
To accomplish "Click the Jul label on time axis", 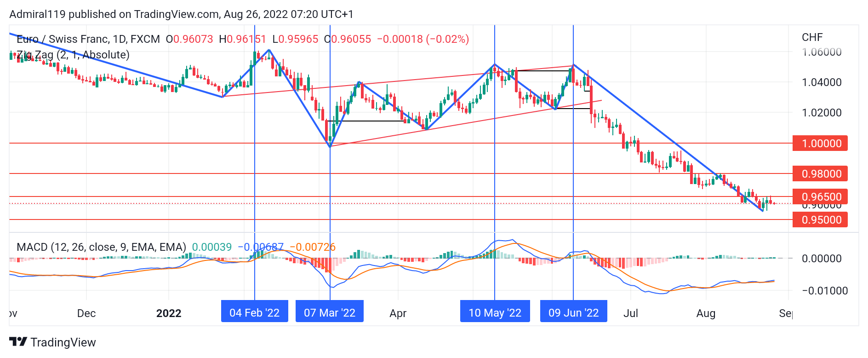I will 631,313.
